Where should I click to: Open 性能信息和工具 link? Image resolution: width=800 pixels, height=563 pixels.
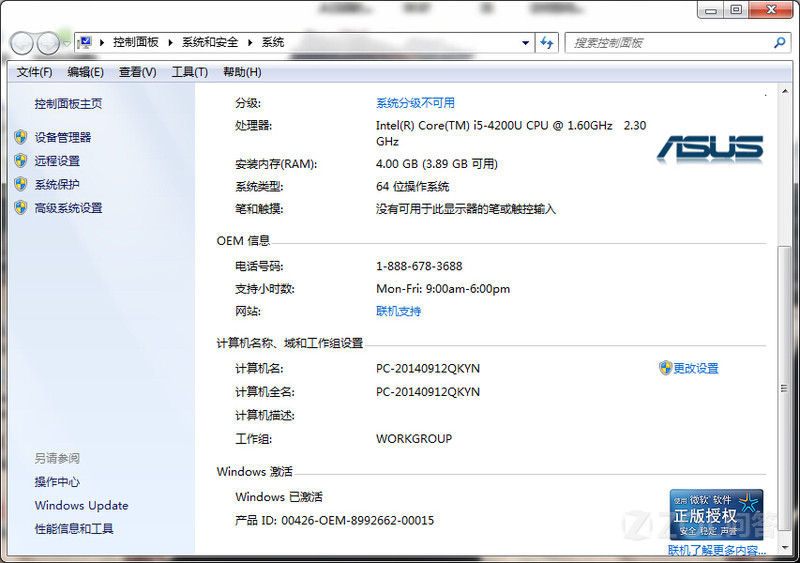(74, 529)
